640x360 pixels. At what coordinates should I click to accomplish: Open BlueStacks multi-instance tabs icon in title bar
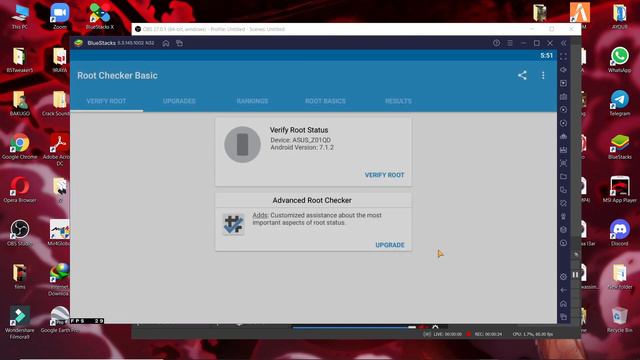[180, 43]
